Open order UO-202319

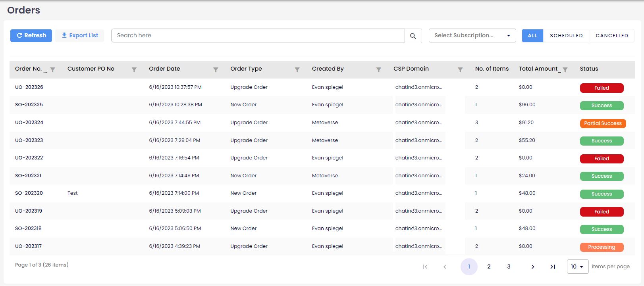(29, 211)
